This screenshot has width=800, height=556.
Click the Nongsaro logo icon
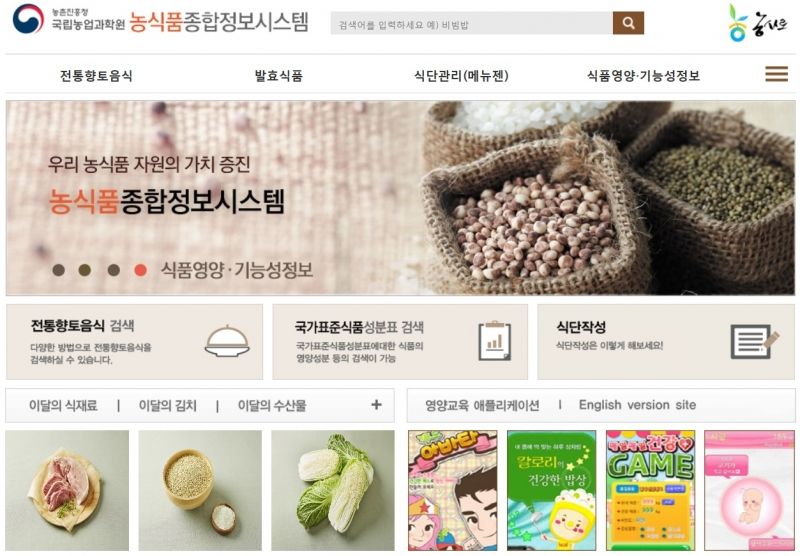tap(758, 23)
